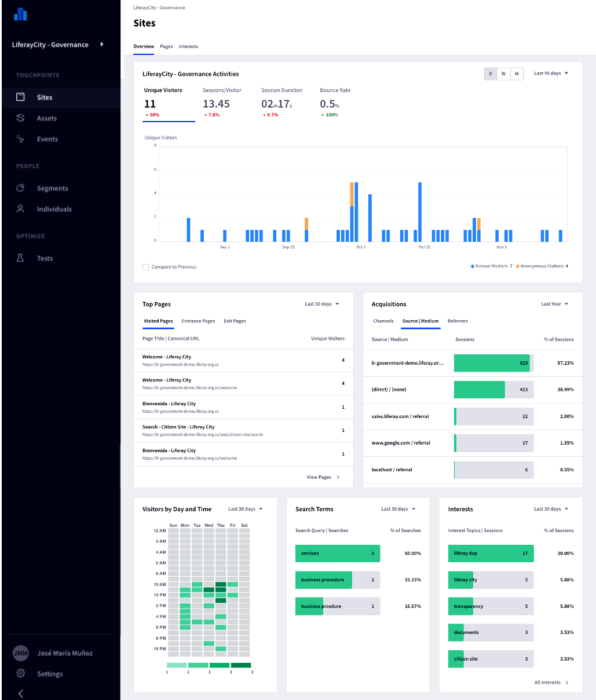Viewport: 596px width, 700px height.
Task: Select the Unique Visitors metric
Action: click(169, 103)
